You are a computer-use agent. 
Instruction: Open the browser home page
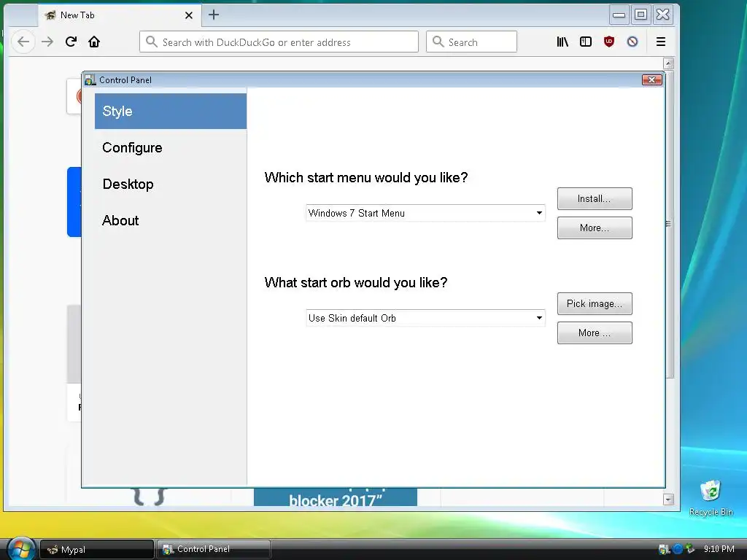[94, 42]
